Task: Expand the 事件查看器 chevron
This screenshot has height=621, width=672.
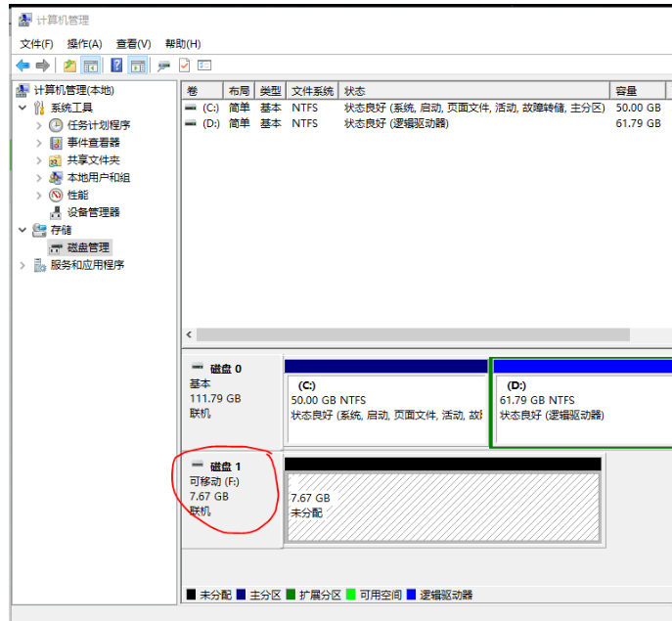Action: tap(39, 143)
